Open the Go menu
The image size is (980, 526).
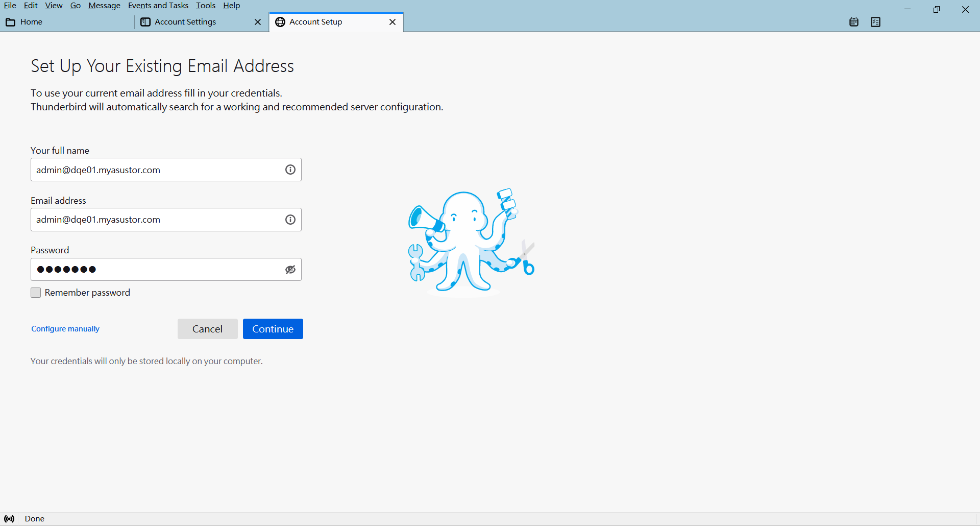point(76,6)
